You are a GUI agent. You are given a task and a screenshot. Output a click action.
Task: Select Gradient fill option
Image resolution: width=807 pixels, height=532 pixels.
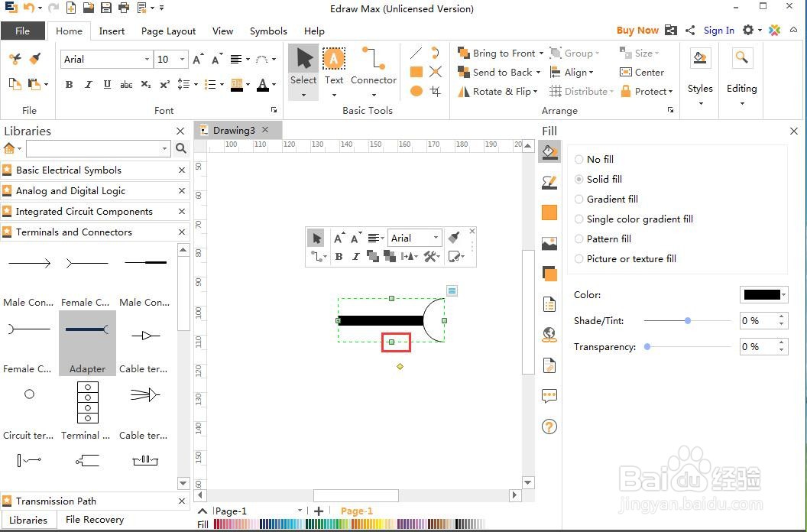(606, 199)
